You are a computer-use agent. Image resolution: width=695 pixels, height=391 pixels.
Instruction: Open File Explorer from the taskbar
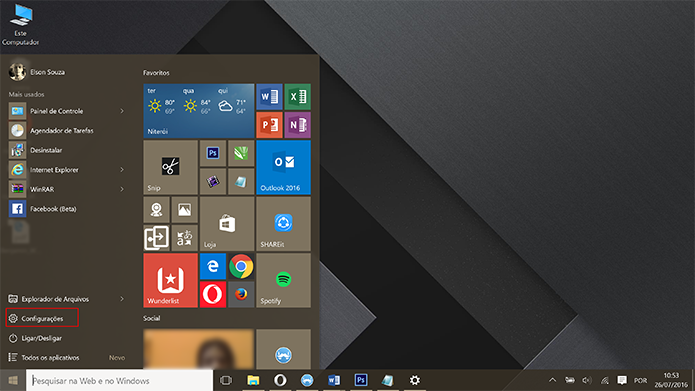pyautogui.click(x=253, y=380)
